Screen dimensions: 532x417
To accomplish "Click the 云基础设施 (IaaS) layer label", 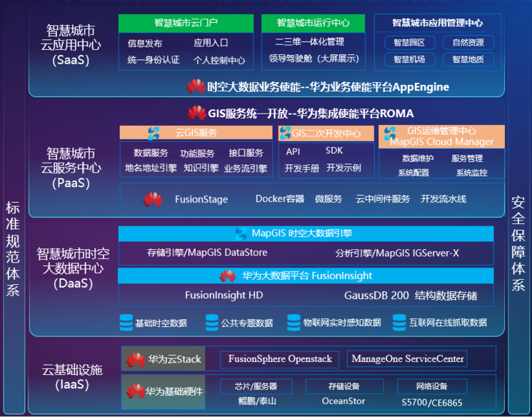I will pyautogui.click(x=72, y=377).
